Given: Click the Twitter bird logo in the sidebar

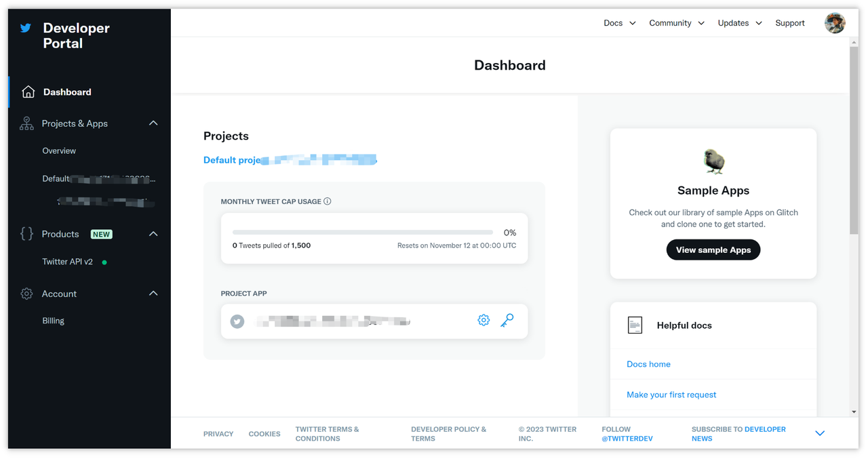Looking at the screenshot, I should (25, 28).
